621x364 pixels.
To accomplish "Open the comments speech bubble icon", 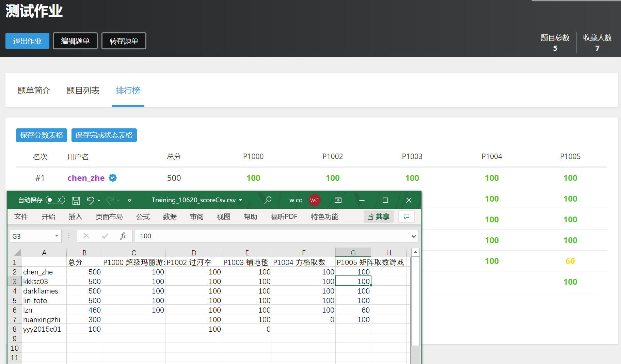I will coord(406,217).
